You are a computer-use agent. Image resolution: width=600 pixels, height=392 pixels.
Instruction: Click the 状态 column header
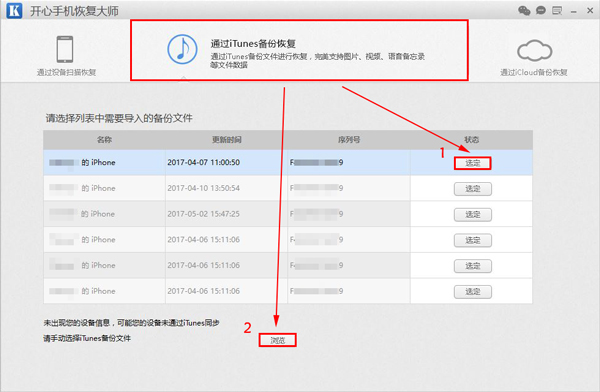click(x=471, y=140)
